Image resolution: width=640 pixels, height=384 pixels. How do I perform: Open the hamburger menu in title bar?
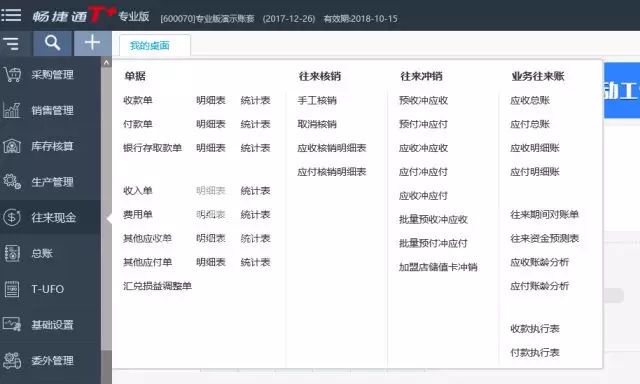click(11, 15)
